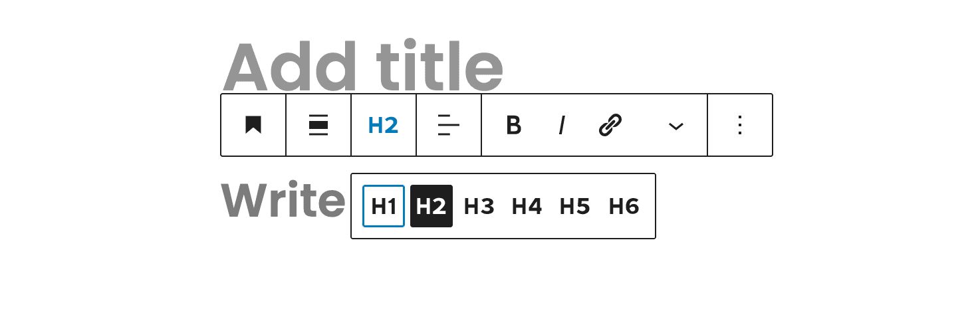Click the Add title field
980x333 pixels.
[362, 66]
